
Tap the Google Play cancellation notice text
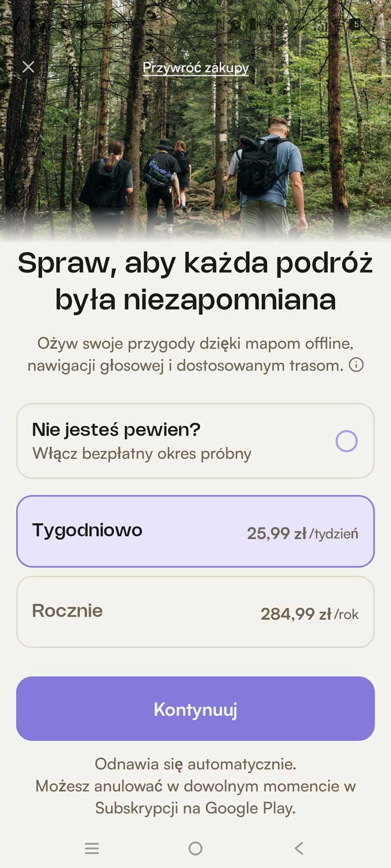(195, 786)
